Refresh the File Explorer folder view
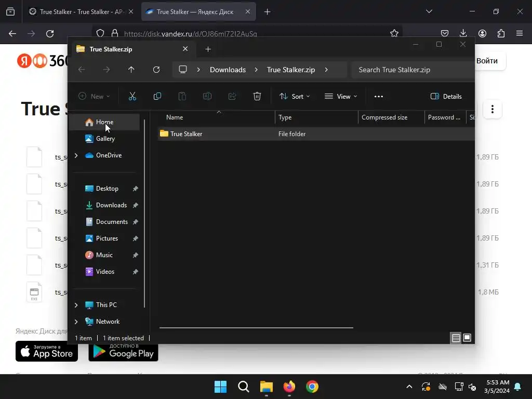The image size is (532, 399). (156, 70)
